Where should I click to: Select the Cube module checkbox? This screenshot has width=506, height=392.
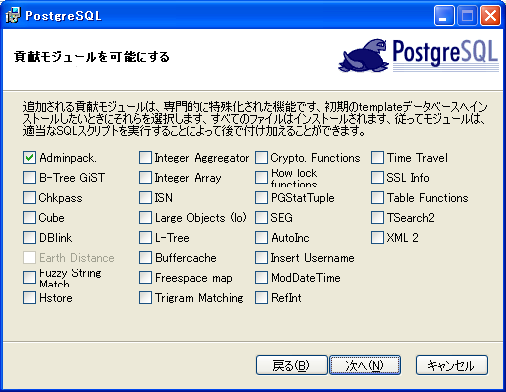(x=29, y=218)
